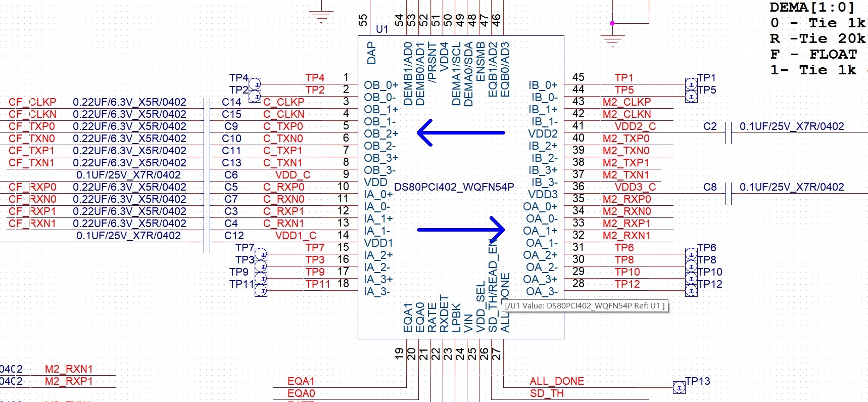The image size is (868, 402).
Task: Select the TP3 test point symbol
Action: point(261,266)
